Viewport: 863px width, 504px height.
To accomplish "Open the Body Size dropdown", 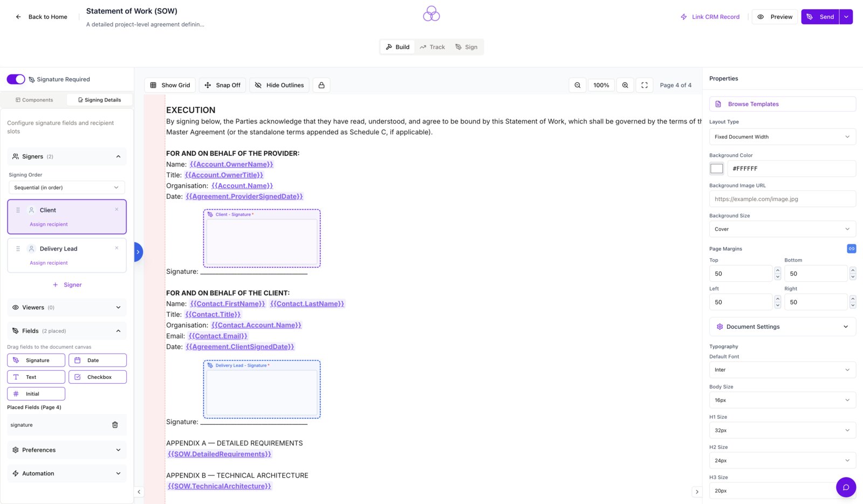I will [783, 400].
